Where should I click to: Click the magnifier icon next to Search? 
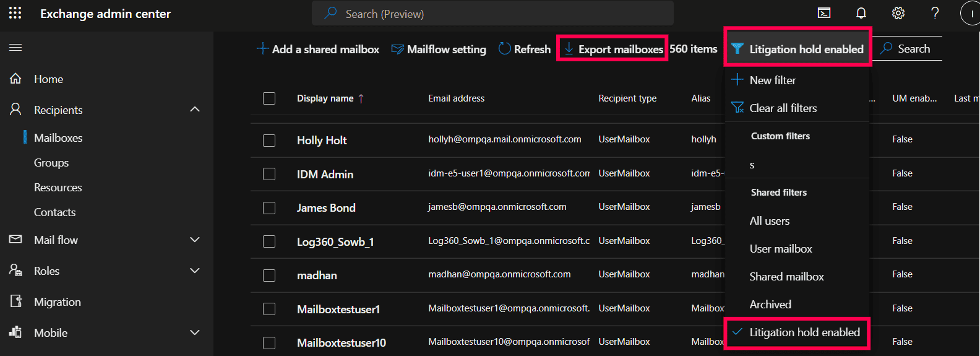pyautogui.click(x=886, y=48)
